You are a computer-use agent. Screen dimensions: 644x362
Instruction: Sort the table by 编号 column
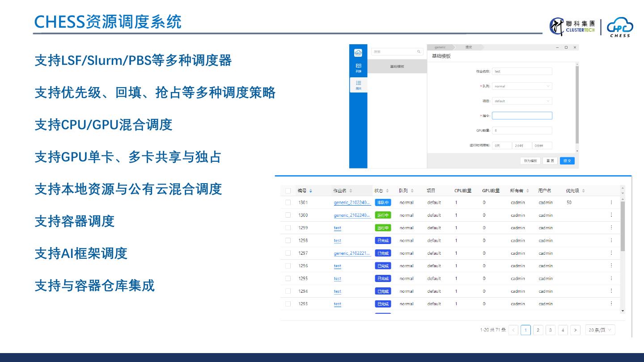click(311, 191)
